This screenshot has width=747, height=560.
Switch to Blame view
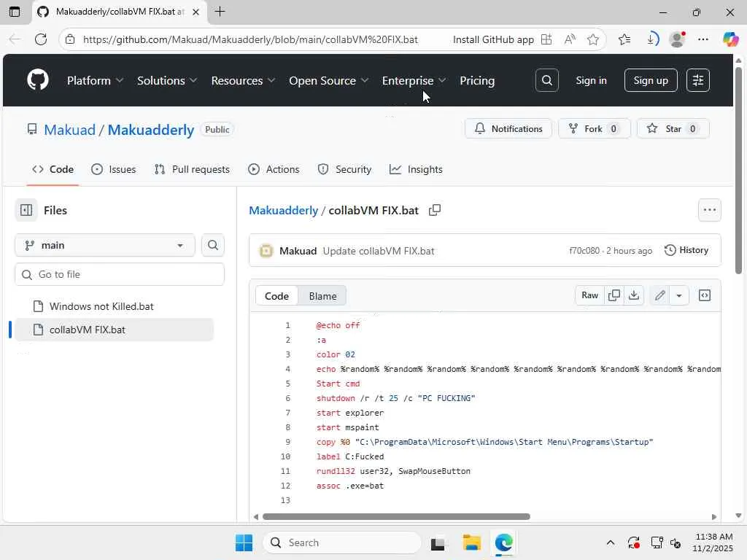point(322,296)
